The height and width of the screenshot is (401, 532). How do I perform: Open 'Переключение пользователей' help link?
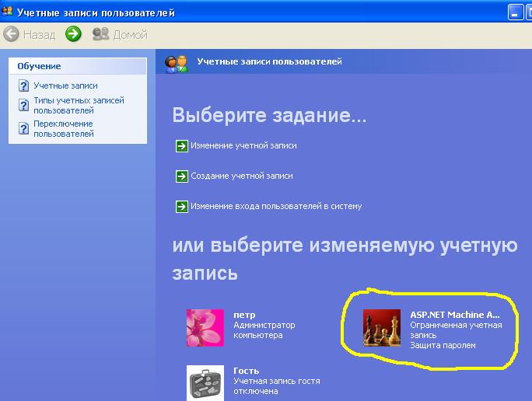click(x=64, y=129)
